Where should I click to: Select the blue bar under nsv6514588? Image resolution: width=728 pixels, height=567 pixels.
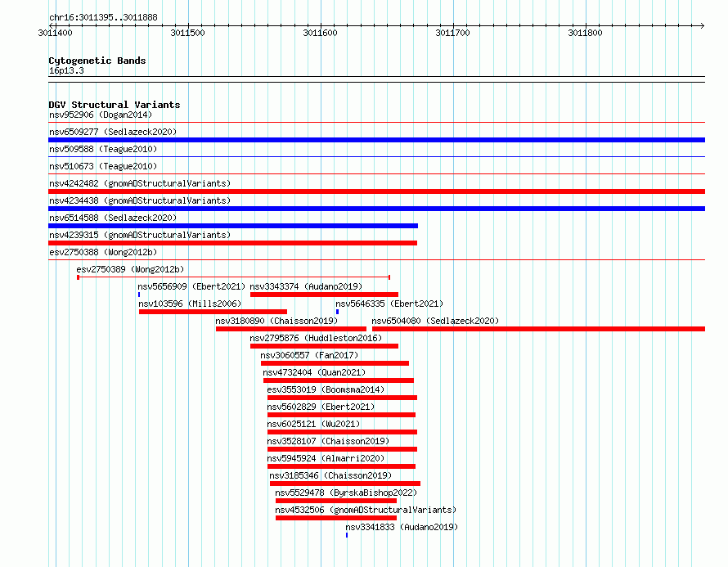tap(233, 226)
